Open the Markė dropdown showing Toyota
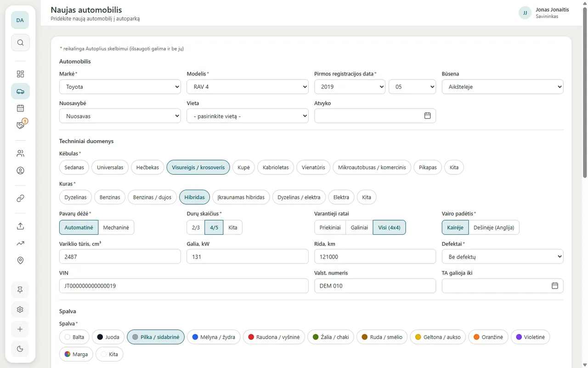588x368 pixels. coord(120,86)
